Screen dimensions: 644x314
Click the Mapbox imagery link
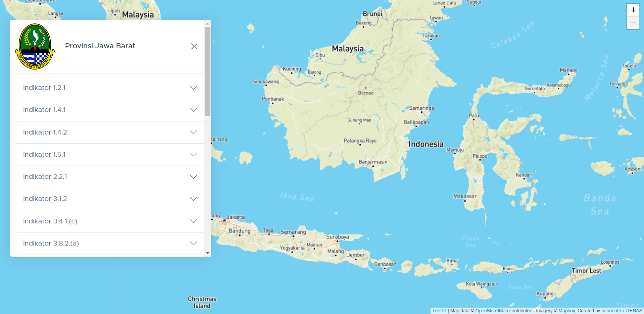point(566,311)
